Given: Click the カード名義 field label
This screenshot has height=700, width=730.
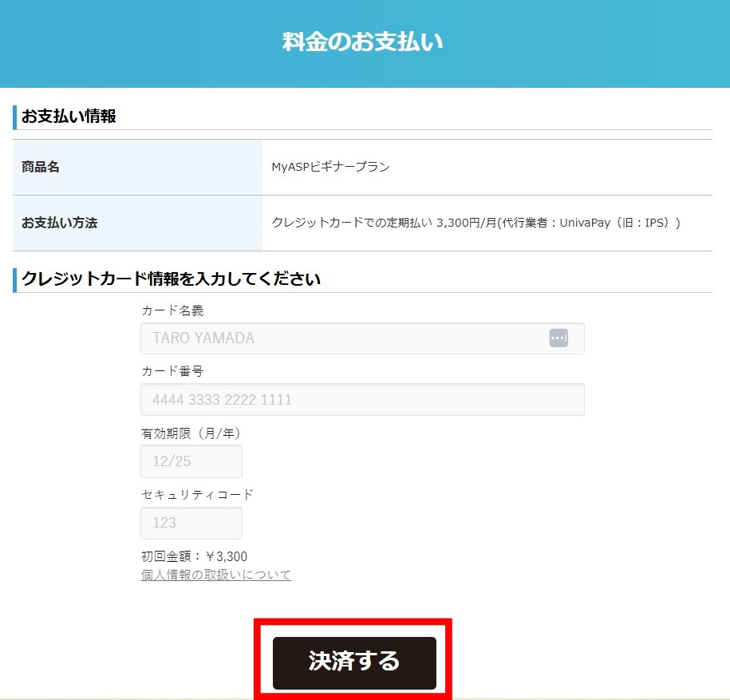Looking at the screenshot, I should coord(172,310).
